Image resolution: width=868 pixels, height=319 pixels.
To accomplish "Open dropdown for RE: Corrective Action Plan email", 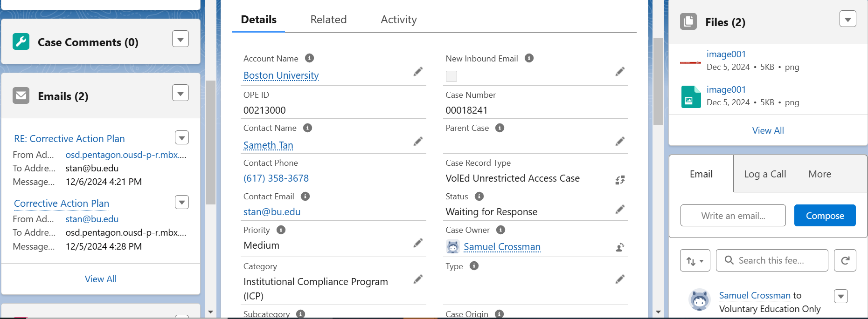I will (182, 138).
